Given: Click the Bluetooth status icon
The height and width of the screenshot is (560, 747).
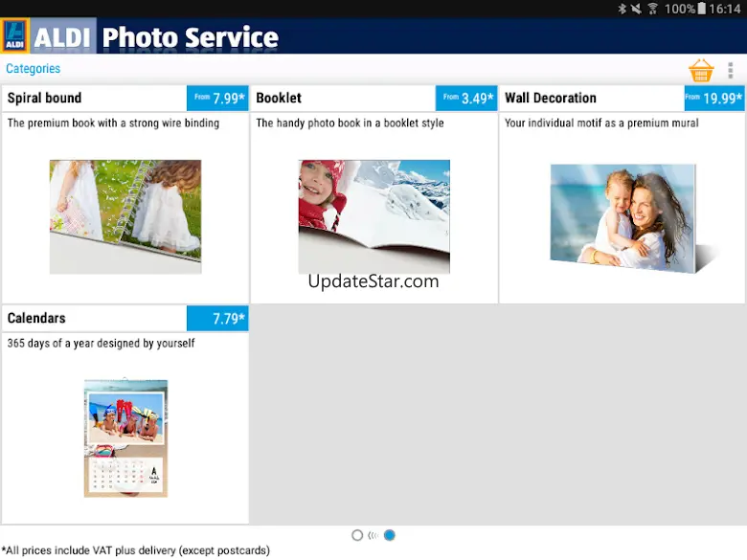Looking at the screenshot, I should pos(622,9).
